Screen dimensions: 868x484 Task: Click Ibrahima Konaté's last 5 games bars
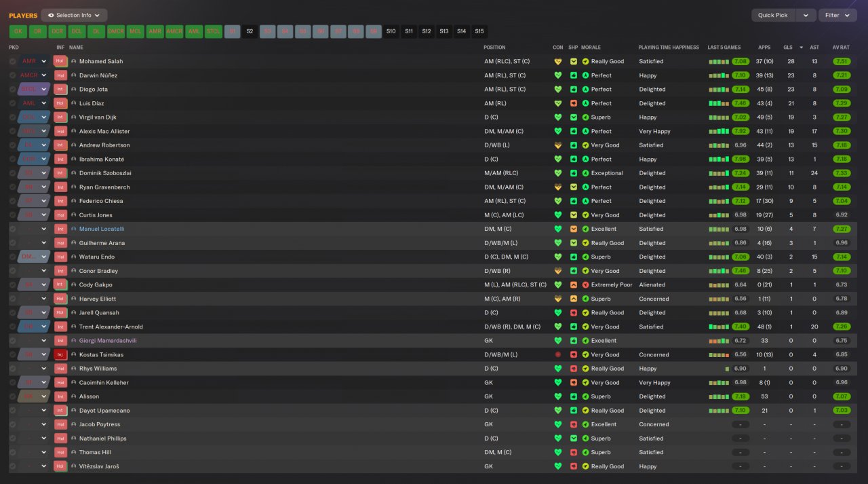coord(719,159)
